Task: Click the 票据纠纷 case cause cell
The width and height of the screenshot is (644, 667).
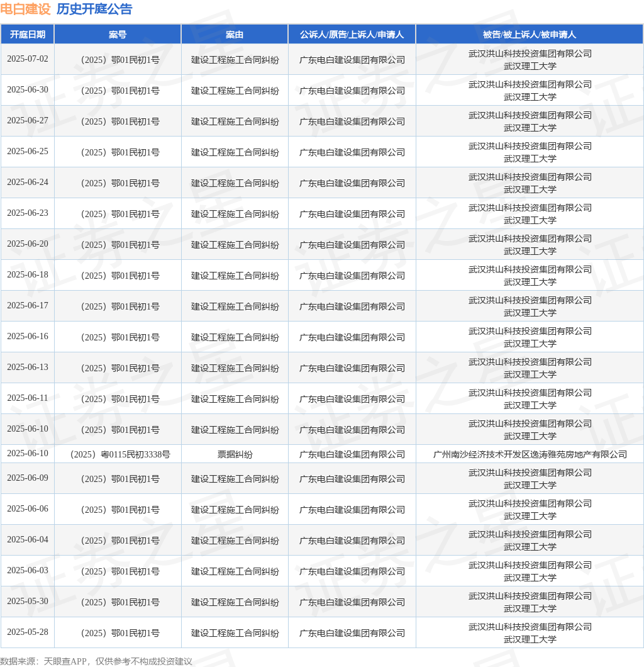Action: coord(235,454)
